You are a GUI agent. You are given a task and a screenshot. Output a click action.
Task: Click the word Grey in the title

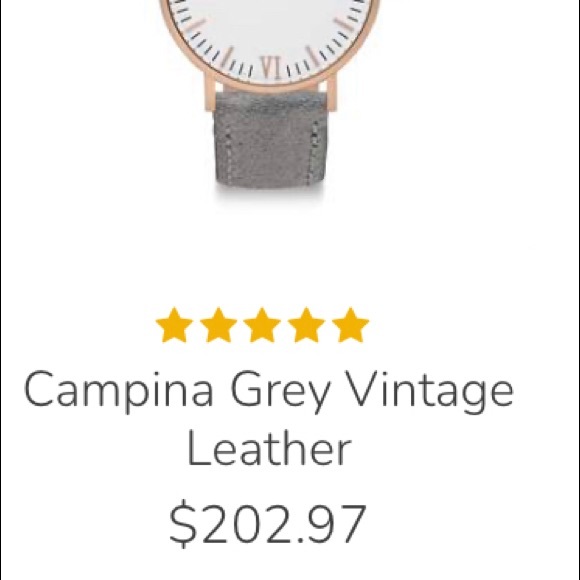[280, 392]
